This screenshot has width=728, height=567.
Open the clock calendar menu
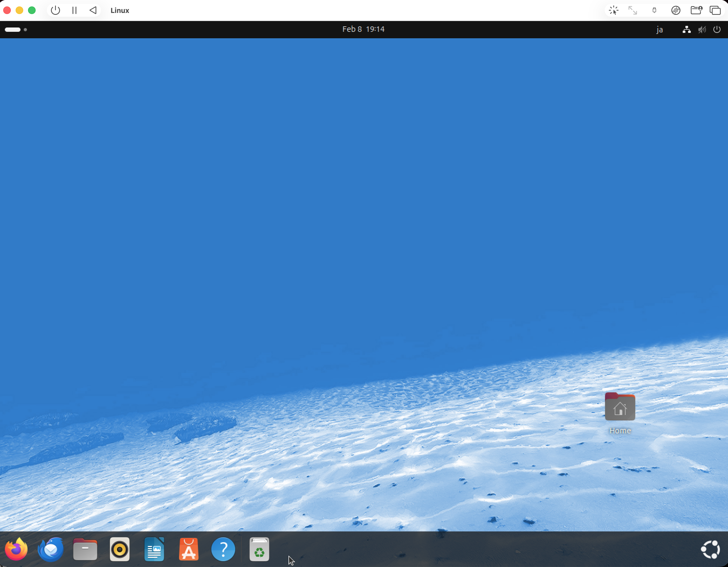pyautogui.click(x=363, y=29)
